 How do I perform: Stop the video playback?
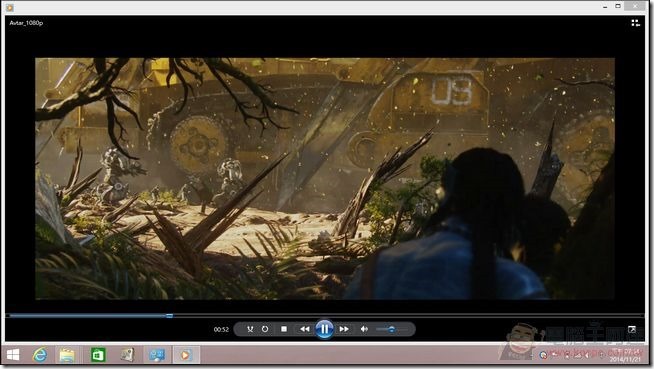pos(284,329)
